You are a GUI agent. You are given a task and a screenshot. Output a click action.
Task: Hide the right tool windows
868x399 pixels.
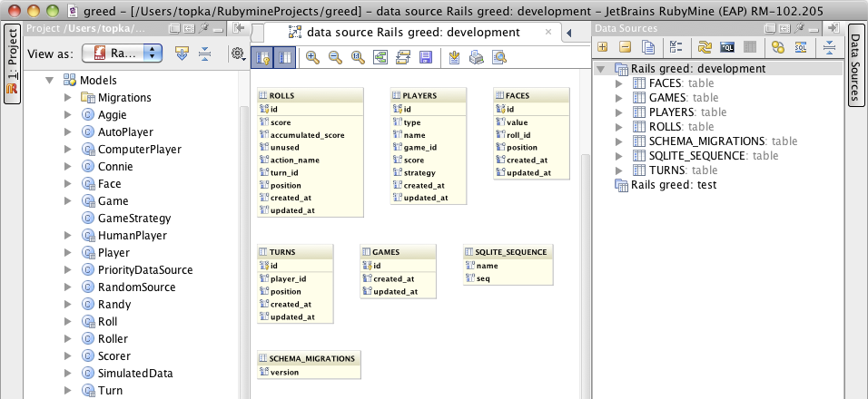(x=833, y=28)
